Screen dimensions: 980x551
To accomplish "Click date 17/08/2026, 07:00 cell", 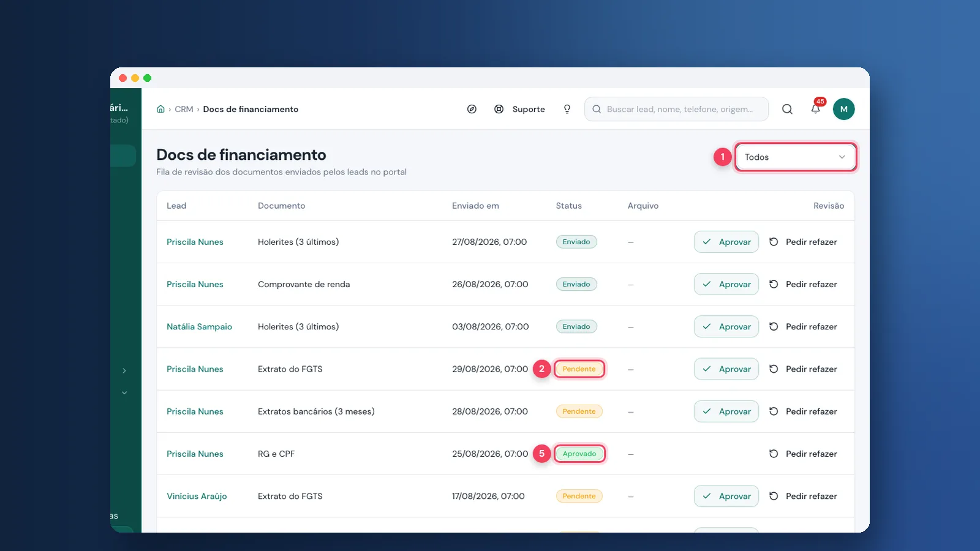I will (x=488, y=496).
